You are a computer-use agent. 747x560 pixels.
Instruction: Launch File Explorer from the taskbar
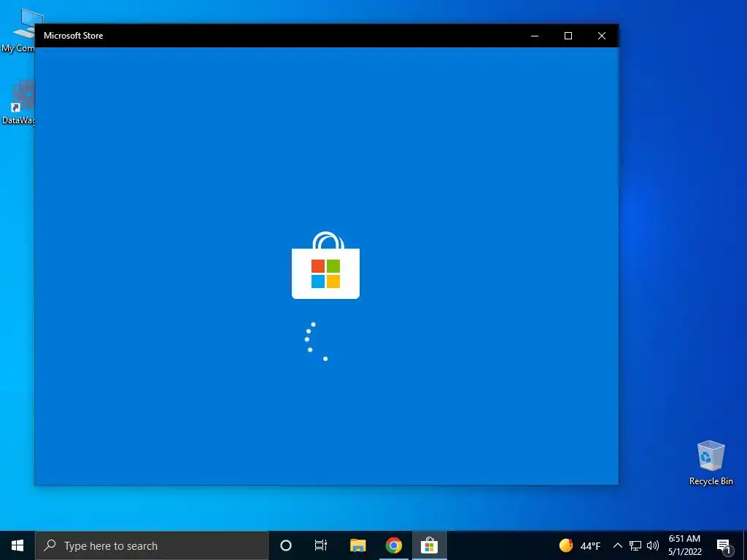click(x=357, y=545)
